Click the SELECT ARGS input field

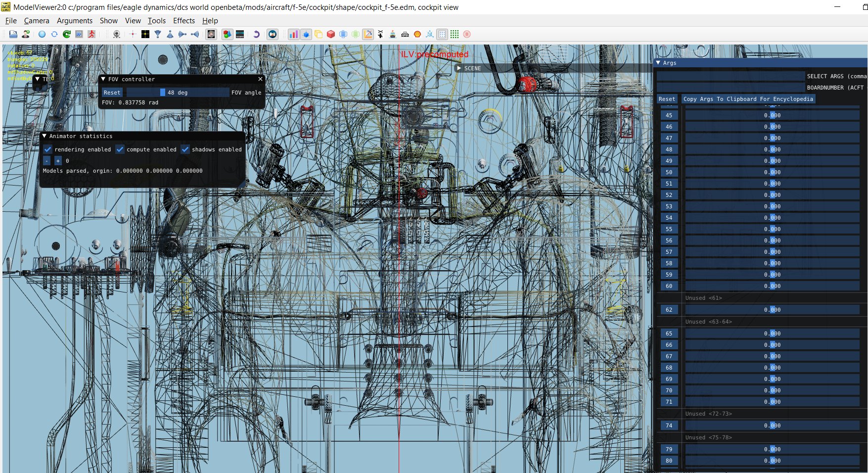(x=731, y=76)
